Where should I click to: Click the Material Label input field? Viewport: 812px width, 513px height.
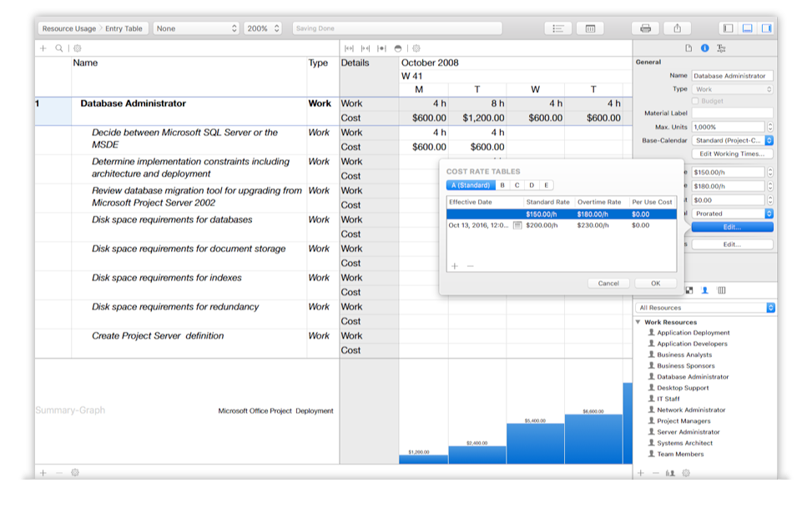tap(732, 113)
